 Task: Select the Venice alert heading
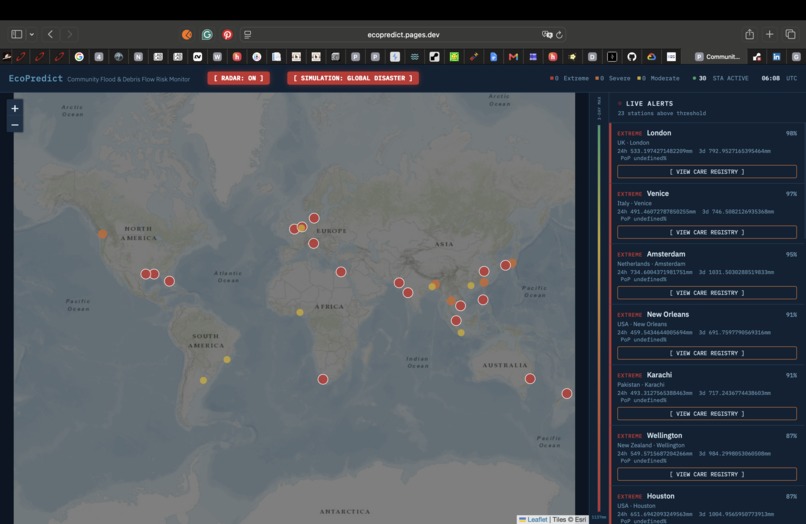pos(657,194)
